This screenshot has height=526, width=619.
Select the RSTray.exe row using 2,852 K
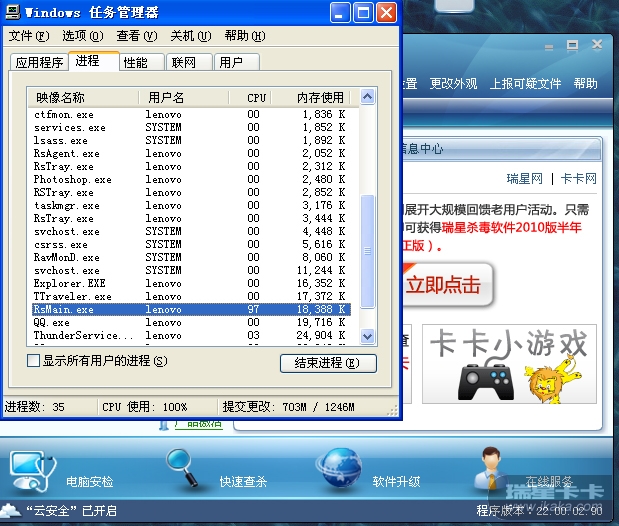coord(191,193)
